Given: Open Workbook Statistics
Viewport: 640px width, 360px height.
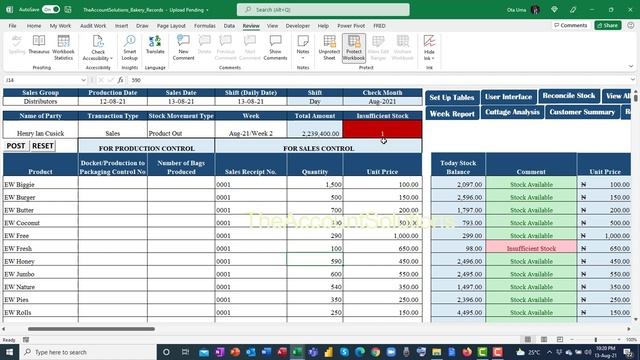Looking at the screenshot, I should click(x=63, y=48).
